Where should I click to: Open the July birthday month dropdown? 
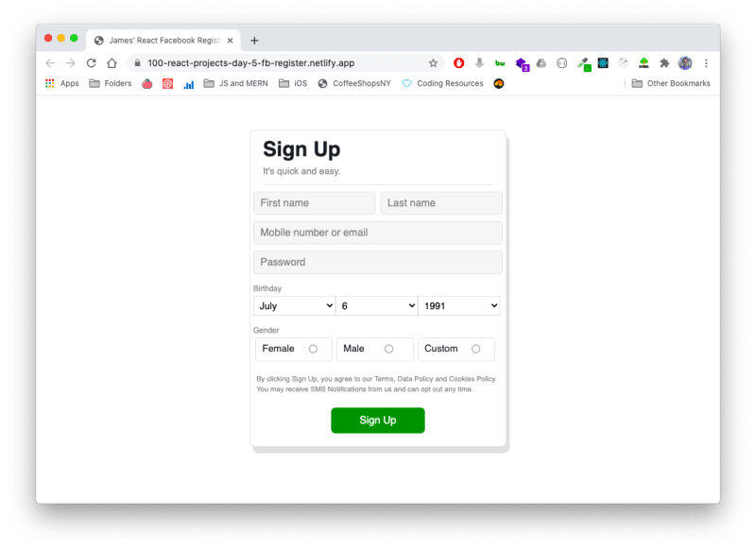tap(294, 305)
